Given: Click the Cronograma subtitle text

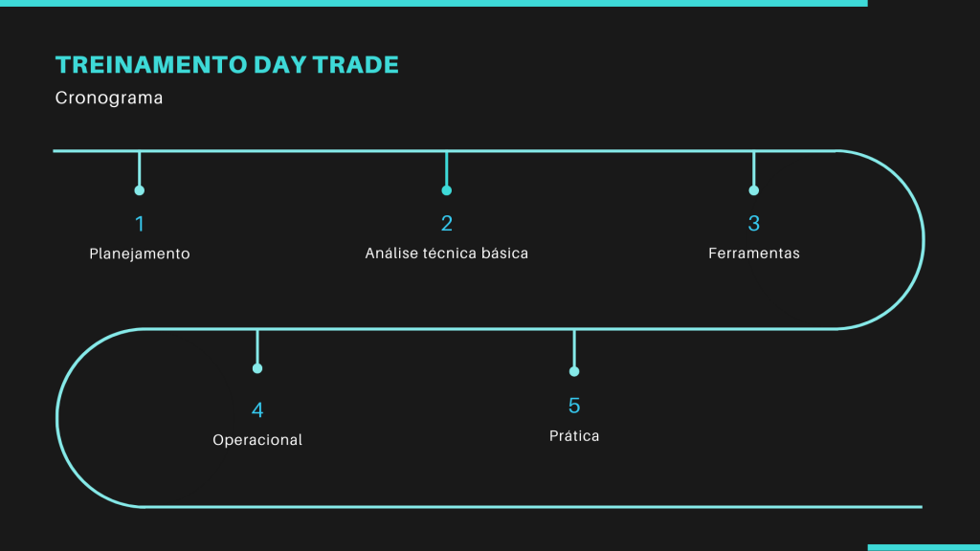Looking at the screenshot, I should (x=109, y=99).
